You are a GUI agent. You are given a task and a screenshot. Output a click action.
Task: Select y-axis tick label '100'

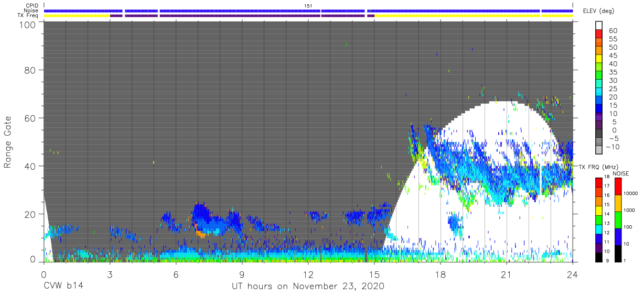pyautogui.click(x=26, y=25)
